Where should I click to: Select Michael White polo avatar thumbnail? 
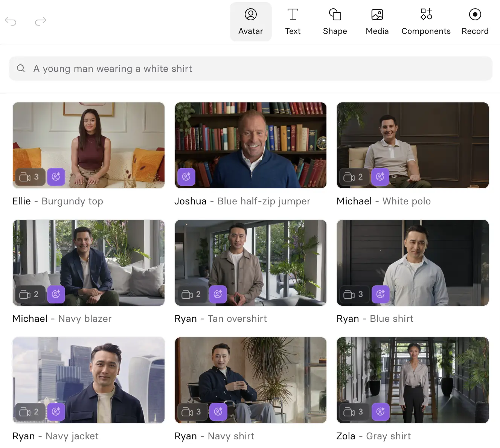pyautogui.click(x=413, y=145)
